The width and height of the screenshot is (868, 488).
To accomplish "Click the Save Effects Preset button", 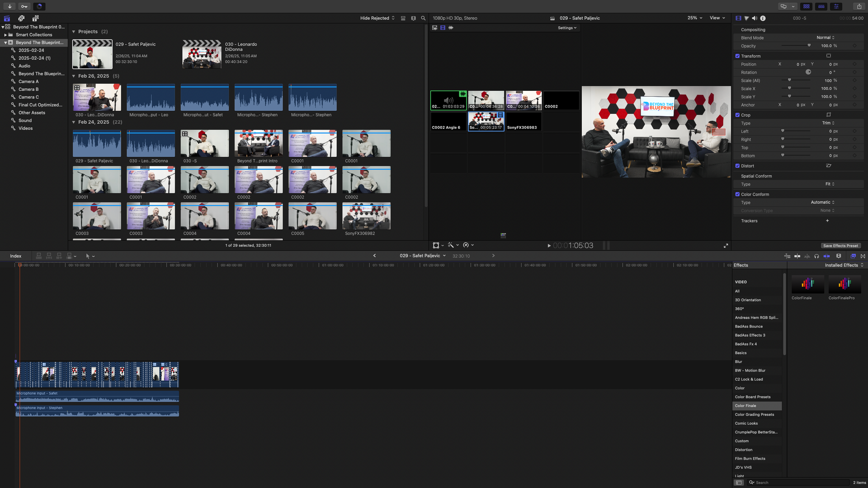I will tap(841, 245).
